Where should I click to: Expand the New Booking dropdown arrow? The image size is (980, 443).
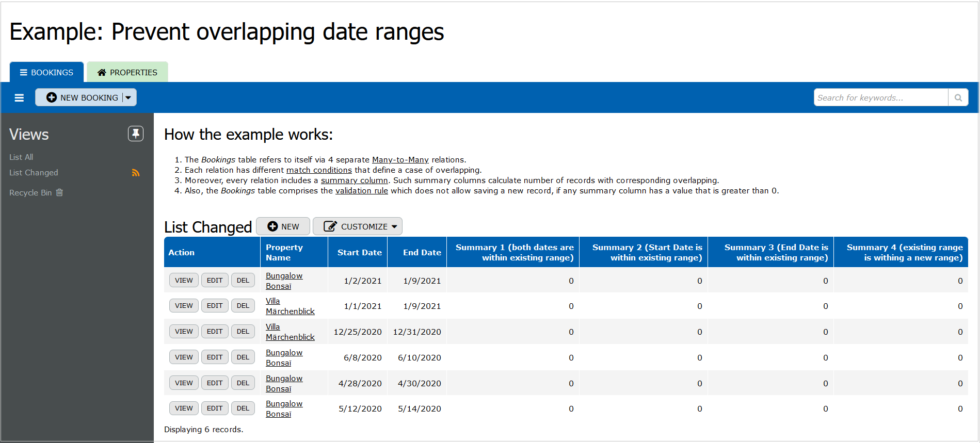pyautogui.click(x=129, y=97)
